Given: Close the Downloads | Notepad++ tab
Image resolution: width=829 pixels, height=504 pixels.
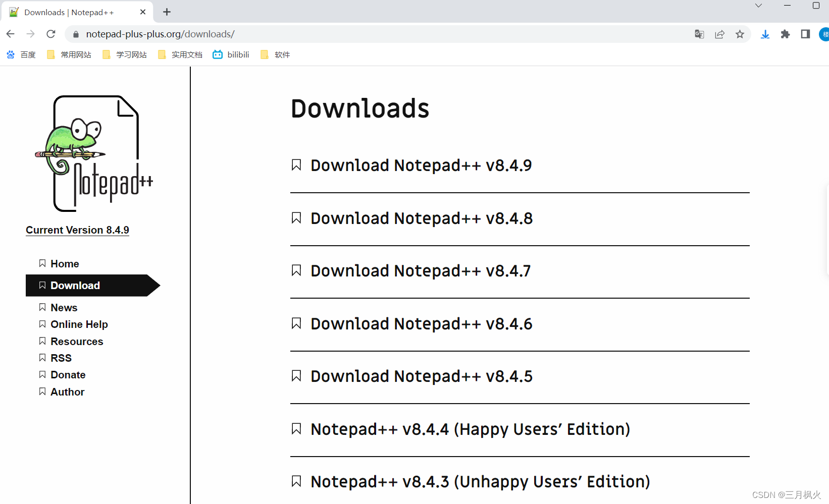Looking at the screenshot, I should coord(143,12).
